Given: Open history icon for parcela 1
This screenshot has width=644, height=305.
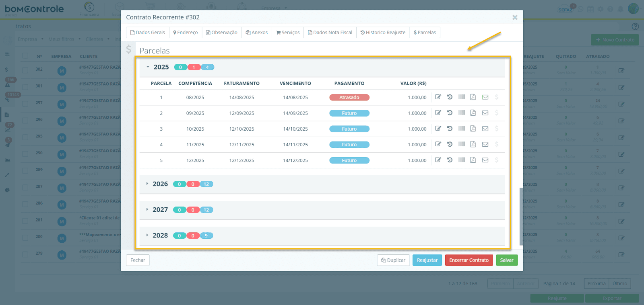Looking at the screenshot, I should pos(450,97).
